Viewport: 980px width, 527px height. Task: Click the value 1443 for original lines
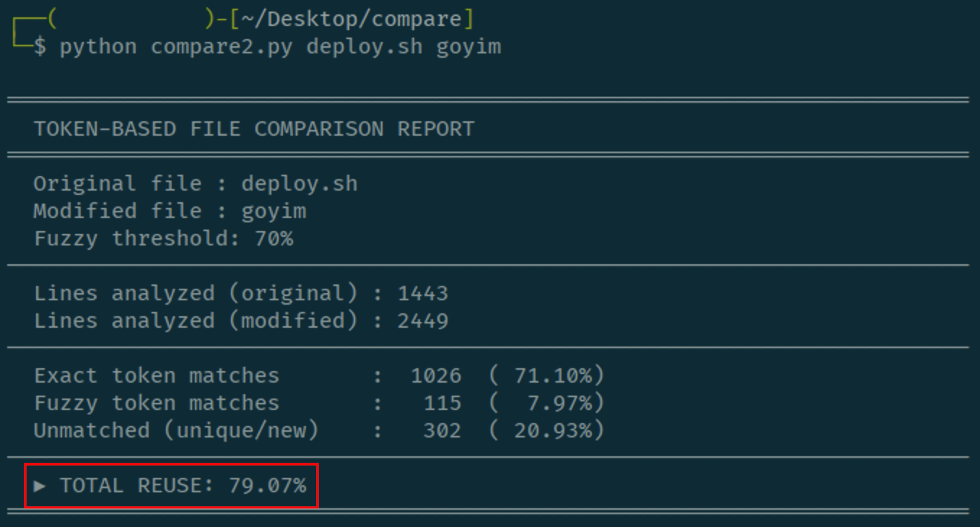click(423, 293)
